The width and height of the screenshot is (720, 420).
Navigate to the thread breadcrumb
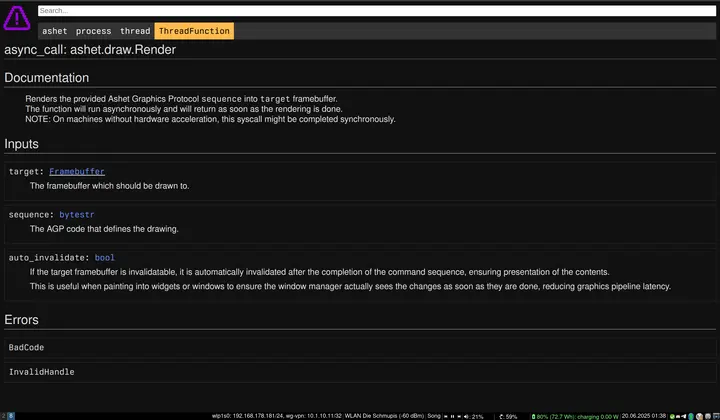135,31
